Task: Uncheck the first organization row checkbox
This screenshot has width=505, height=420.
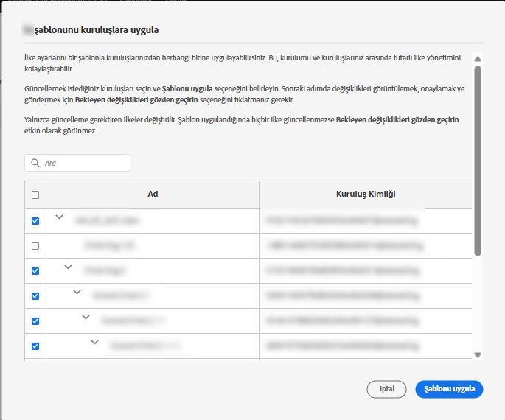Action: (x=35, y=221)
